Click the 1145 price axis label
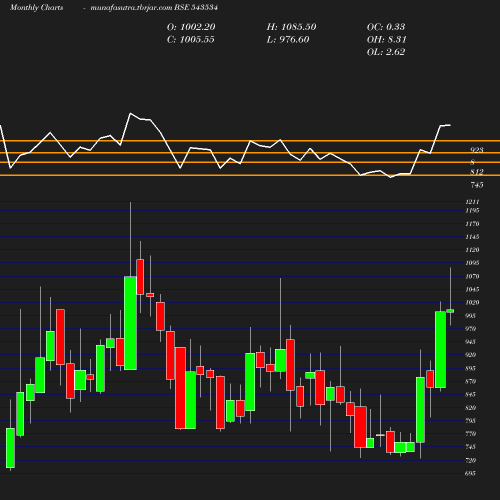The height and width of the screenshot is (500, 500). coord(473,237)
